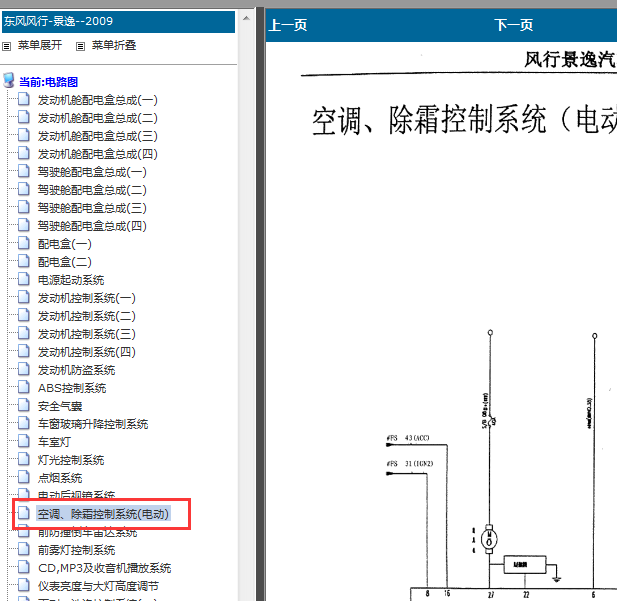This screenshot has height=601, width=617.
Task: Click page icon beside 车窗玻璃升降控制系统
Action: click(x=24, y=423)
